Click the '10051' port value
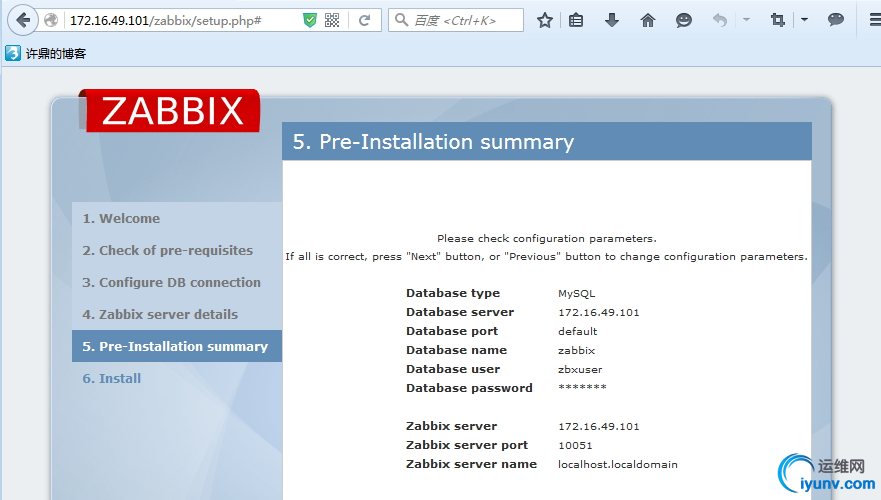This screenshot has height=500, width=881. pos(575,446)
